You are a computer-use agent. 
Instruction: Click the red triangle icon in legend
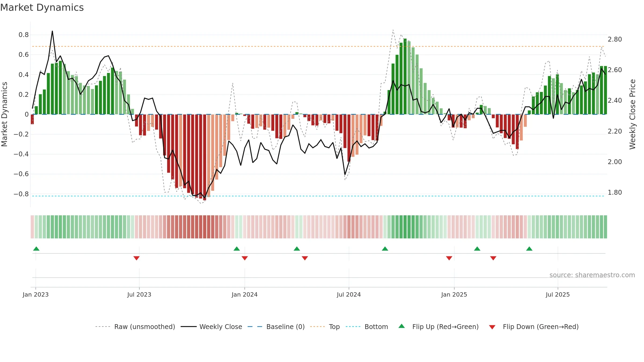coord(492,327)
